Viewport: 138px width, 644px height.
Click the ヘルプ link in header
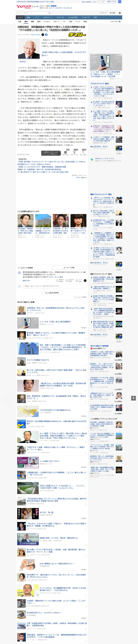(x=94, y=2)
